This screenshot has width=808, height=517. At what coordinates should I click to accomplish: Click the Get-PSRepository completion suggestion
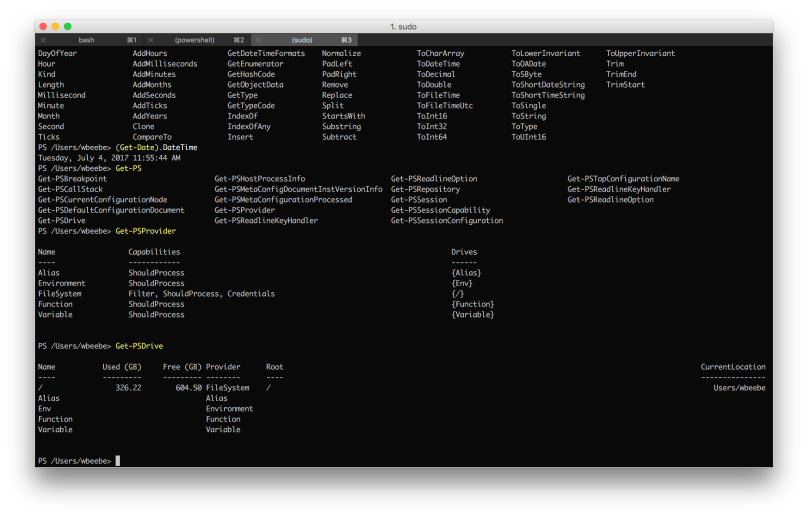click(425, 189)
